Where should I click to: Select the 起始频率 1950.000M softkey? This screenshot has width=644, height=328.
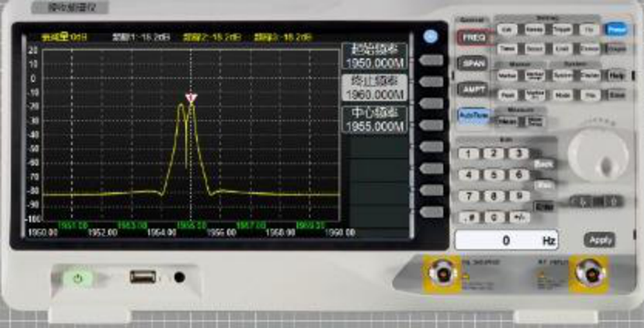(375, 56)
